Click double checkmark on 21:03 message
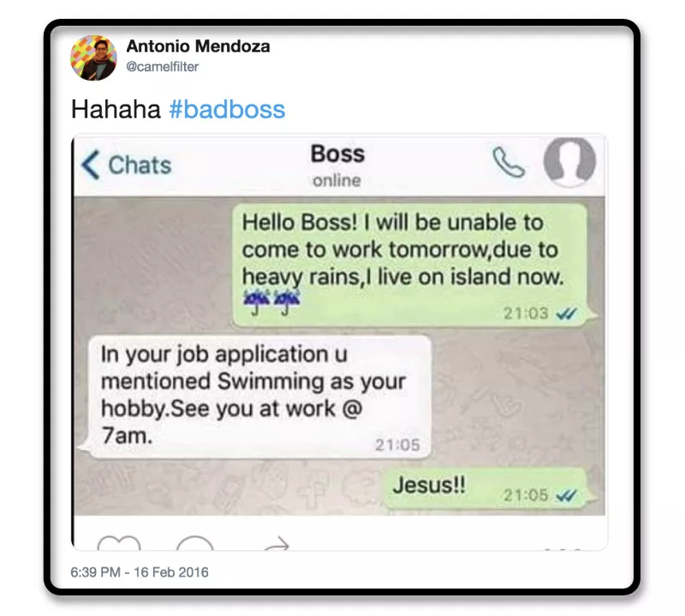The image size is (685, 616). tap(566, 314)
